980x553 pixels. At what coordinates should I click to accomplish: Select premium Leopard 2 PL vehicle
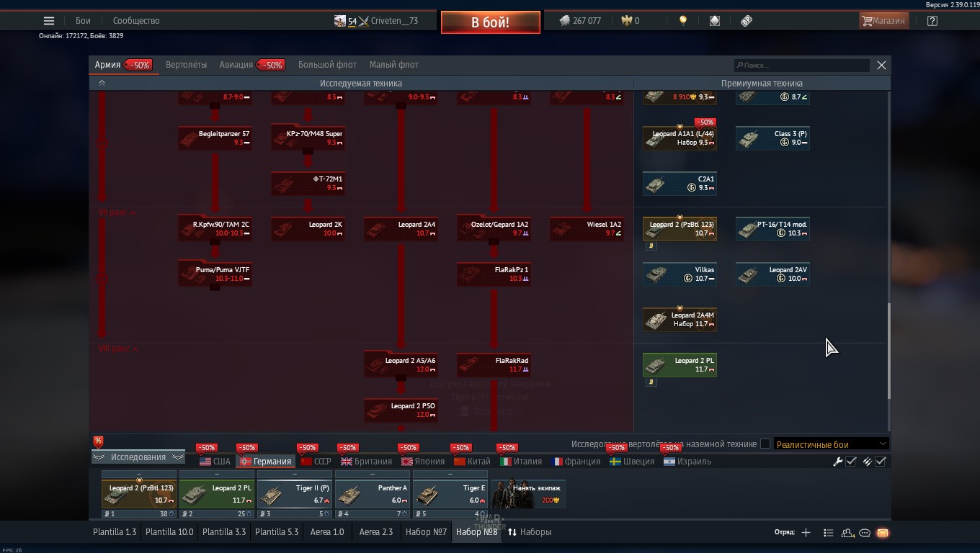click(x=680, y=365)
